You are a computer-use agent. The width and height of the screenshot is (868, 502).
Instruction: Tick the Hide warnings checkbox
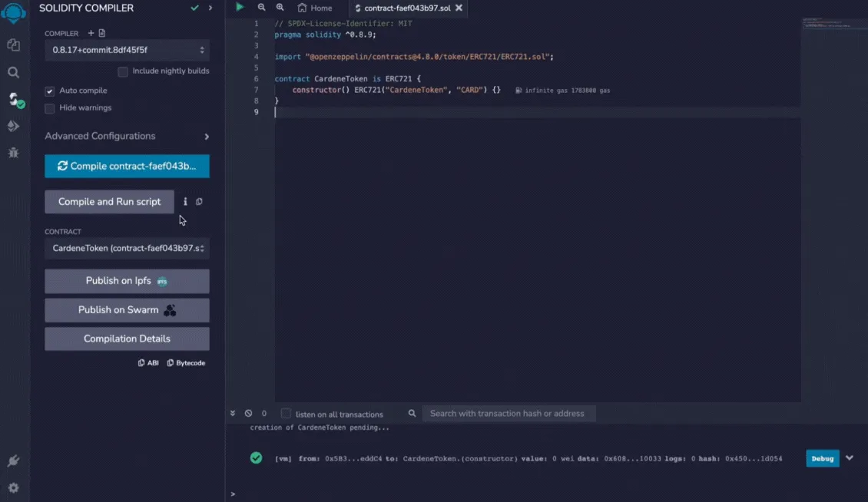tap(50, 108)
